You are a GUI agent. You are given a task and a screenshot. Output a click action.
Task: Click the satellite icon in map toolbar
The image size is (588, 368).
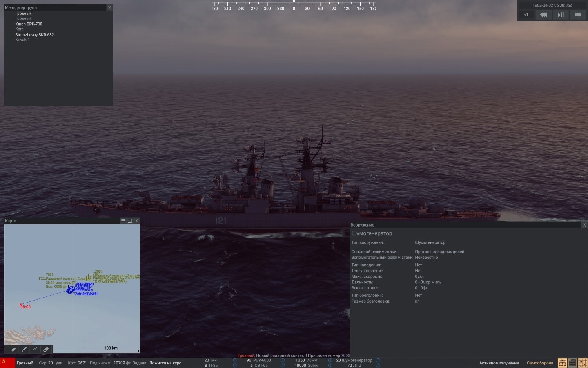(35, 349)
